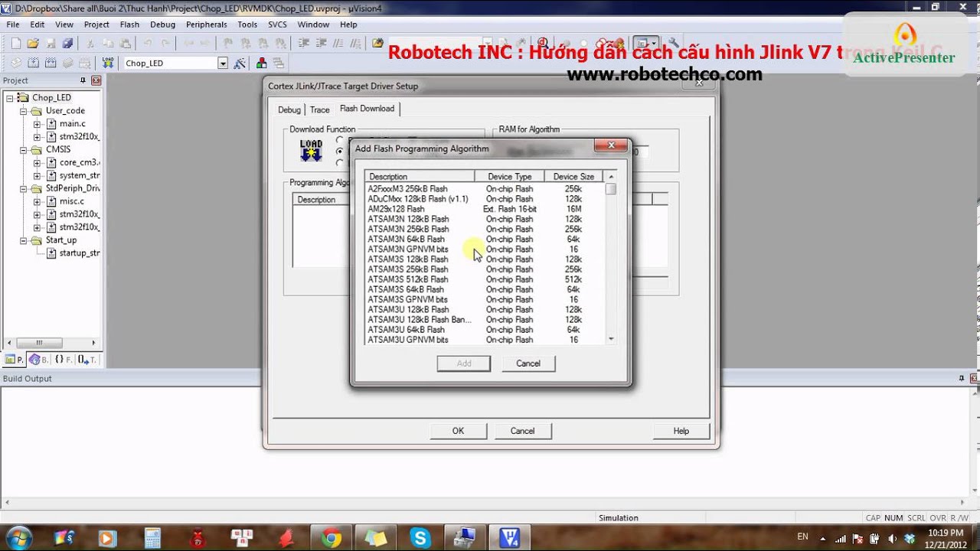The height and width of the screenshot is (551, 980).
Task: Click Cancel in Target Driver Setup dialog
Action: pyautogui.click(x=522, y=431)
